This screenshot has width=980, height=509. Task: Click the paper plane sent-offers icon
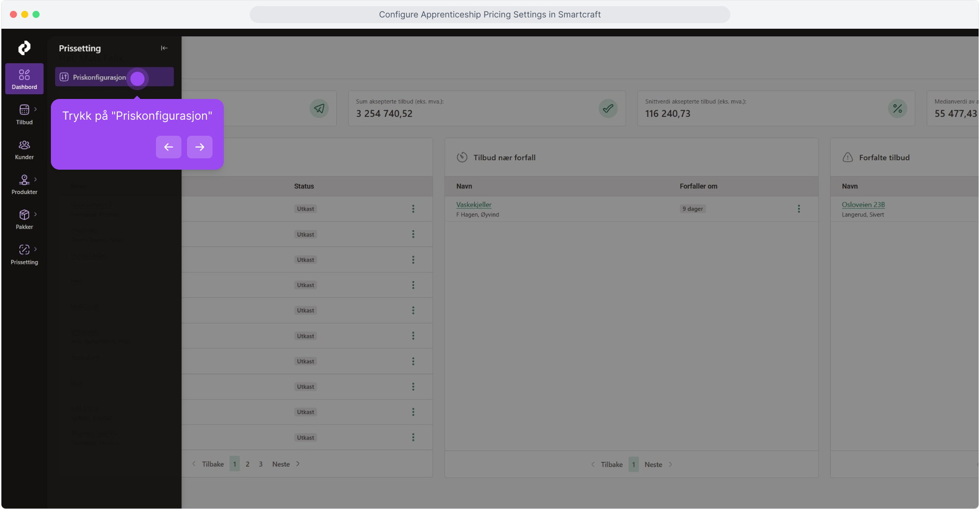pyautogui.click(x=319, y=108)
